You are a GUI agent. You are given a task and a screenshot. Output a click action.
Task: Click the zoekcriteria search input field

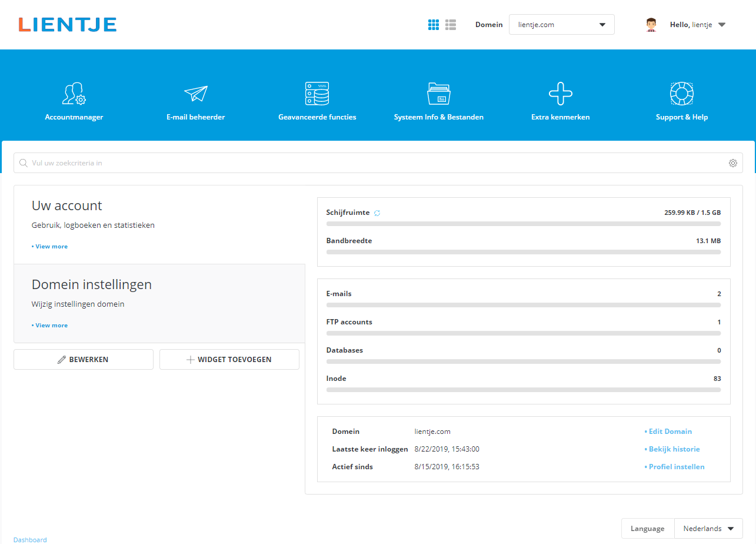click(x=235, y=162)
